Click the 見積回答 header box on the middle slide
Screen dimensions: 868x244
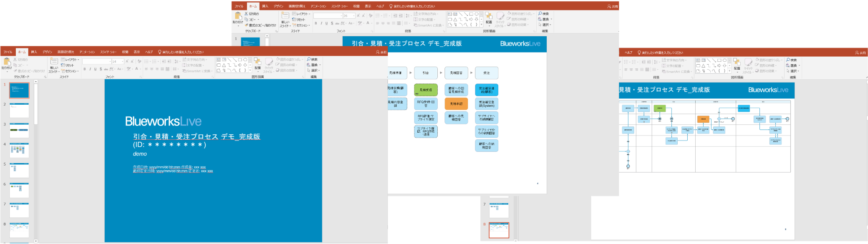point(456,73)
